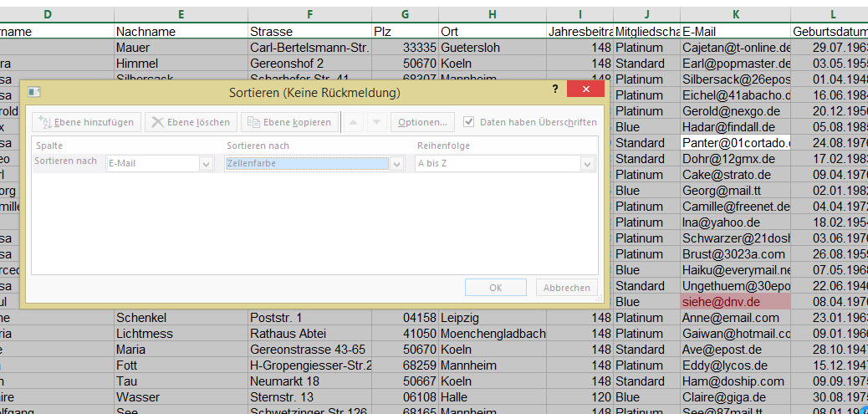This screenshot has height=414, width=868.
Task: Expand the Zellenfarbe sort-by dropdown
Action: (x=396, y=164)
